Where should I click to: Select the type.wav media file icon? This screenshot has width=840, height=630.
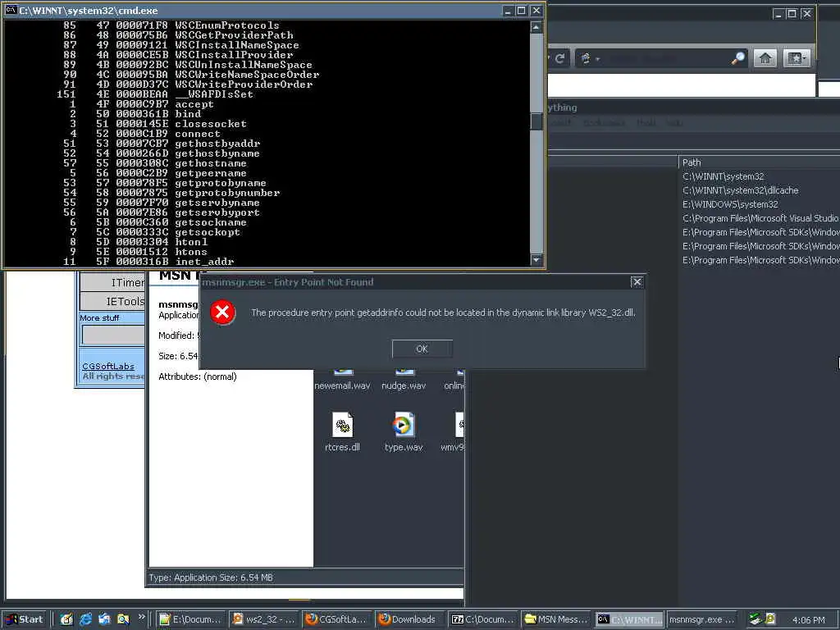point(404,426)
